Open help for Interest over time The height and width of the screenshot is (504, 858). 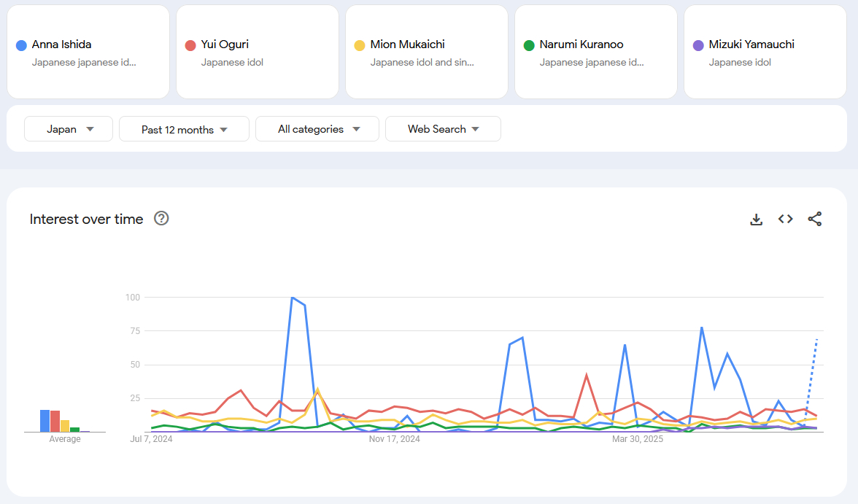coord(161,218)
